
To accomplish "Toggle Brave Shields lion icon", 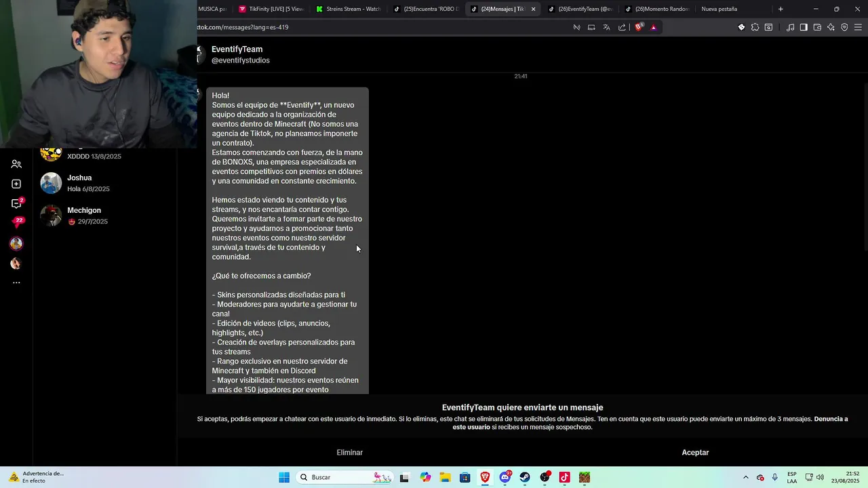I will (x=639, y=27).
